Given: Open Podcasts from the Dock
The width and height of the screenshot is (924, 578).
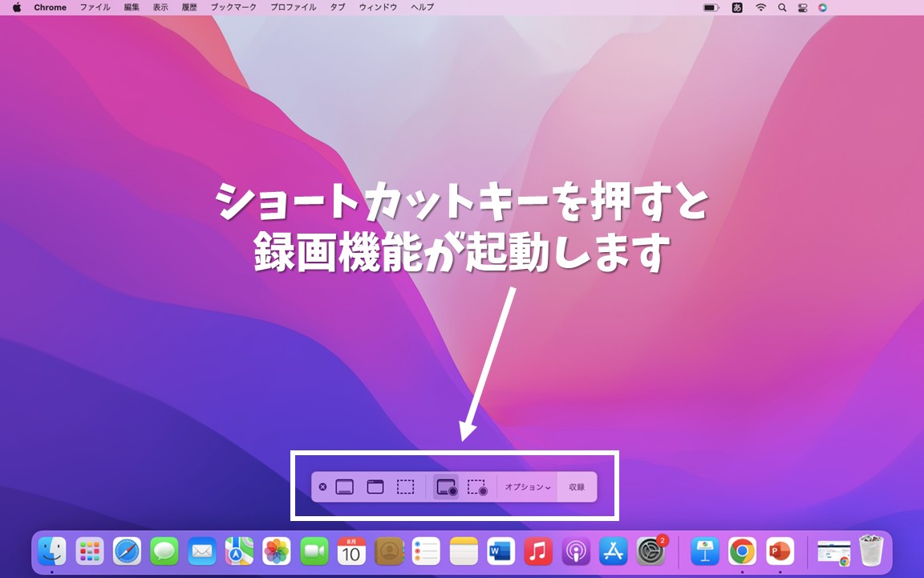Looking at the screenshot, I should coord(574,552).
